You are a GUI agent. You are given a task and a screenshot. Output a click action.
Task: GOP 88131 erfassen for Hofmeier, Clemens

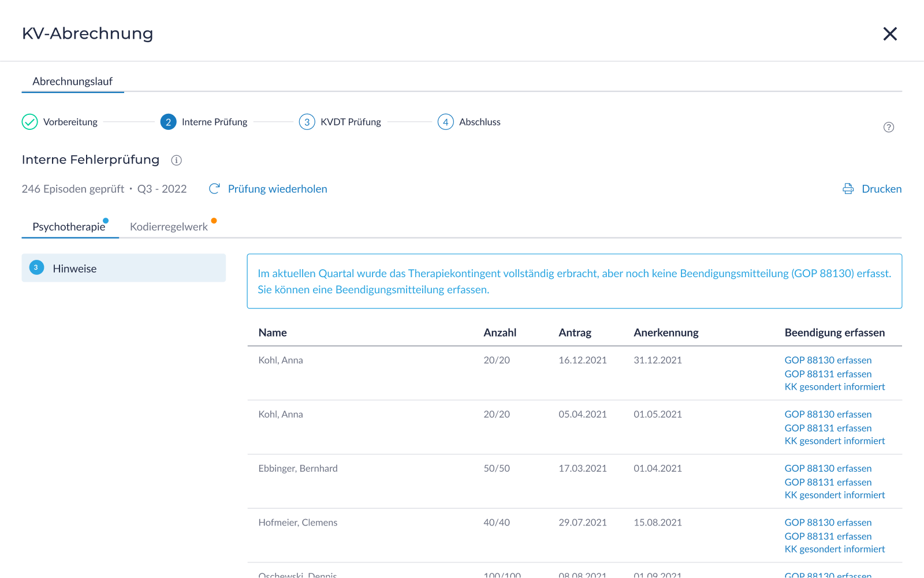[x=828, y=536]
